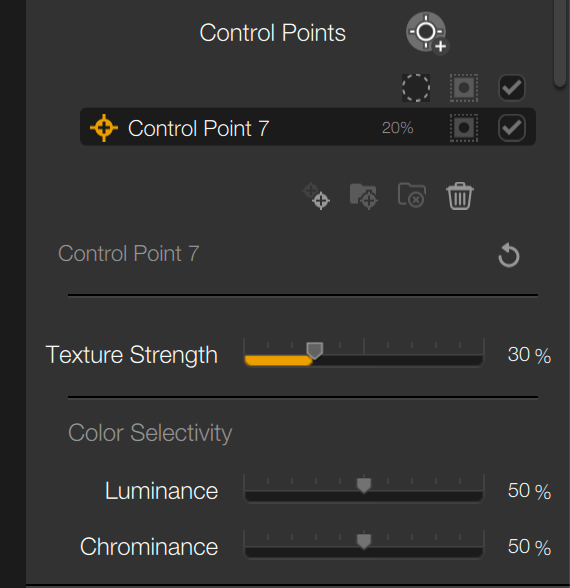
Task: Delete control point with the trash icon
Action: [460, 196]
